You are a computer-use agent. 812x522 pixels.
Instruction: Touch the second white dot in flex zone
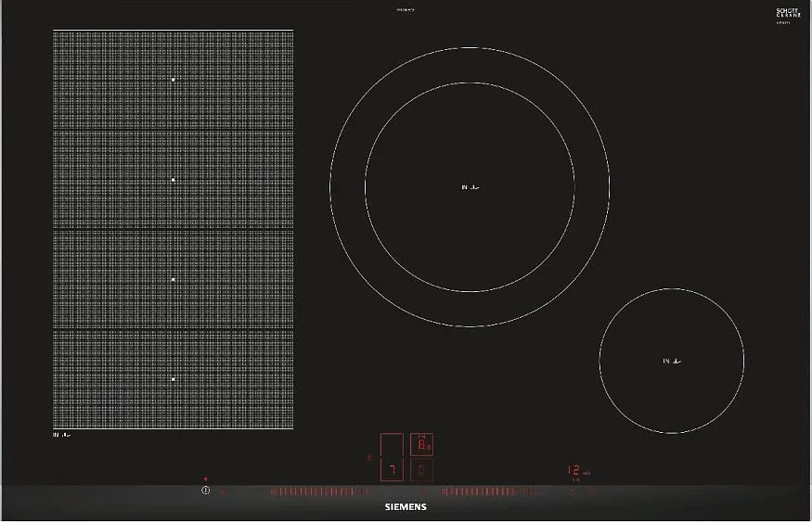click(x=174, y=180)
